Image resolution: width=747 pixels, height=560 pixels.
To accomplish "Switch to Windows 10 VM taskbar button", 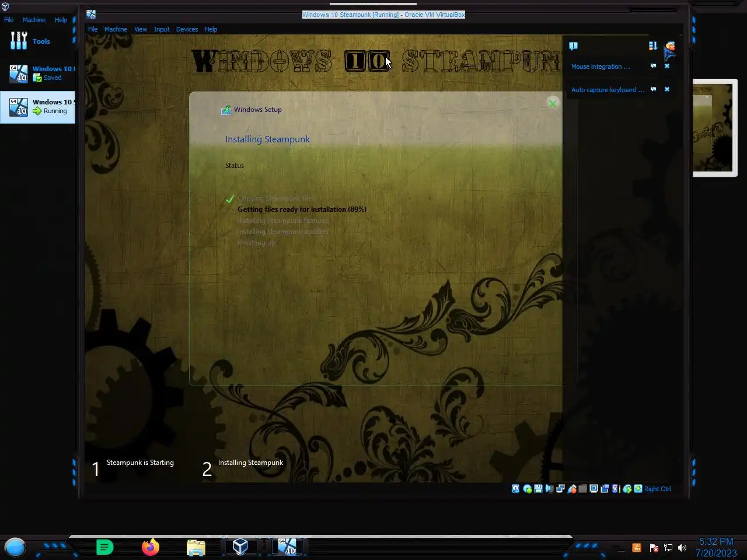I will coord(287,547).
